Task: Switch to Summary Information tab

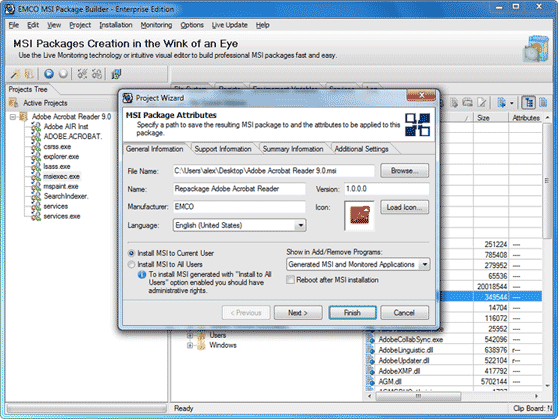Action: 293,149
